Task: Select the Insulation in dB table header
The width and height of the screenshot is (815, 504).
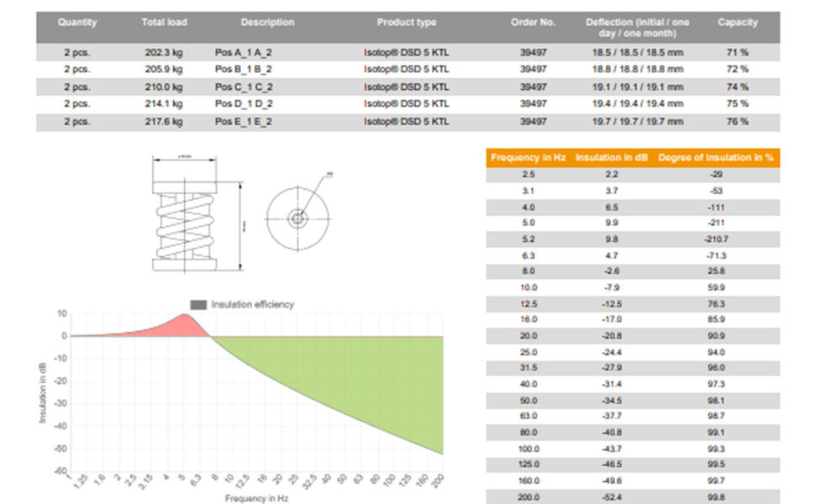Action: tap(613, 158)
